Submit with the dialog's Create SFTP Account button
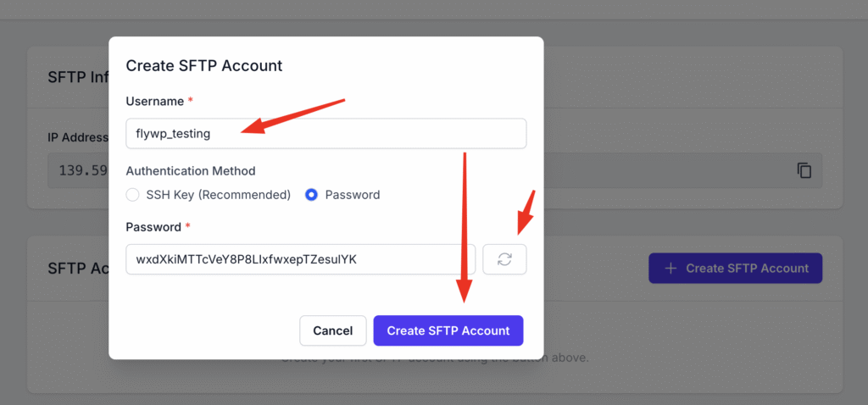This screenshot has width=868, height=405. (448, 330)
